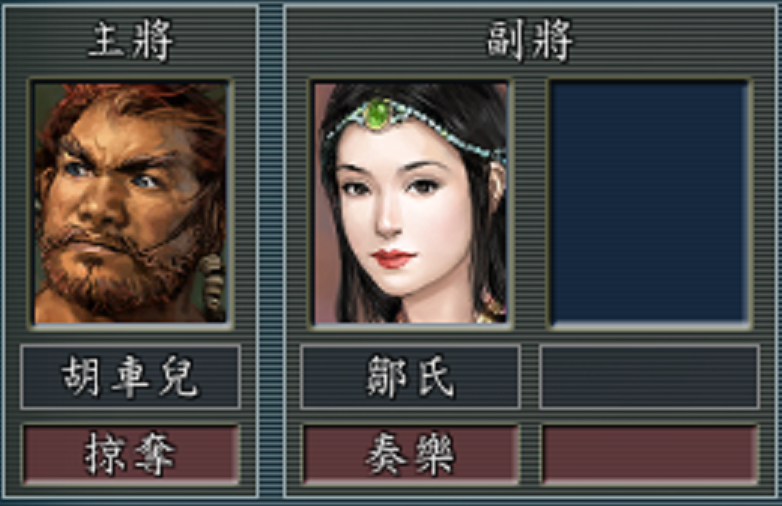Click the bone earring on 胡車兒's portrait
The width and height of the screenshot is (782, 506).
click(x=212, y=282)
